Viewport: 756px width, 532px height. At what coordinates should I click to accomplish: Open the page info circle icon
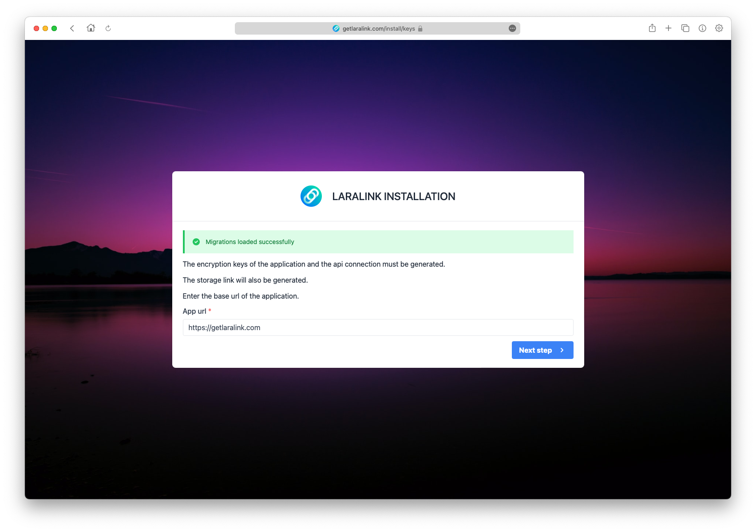702,28
